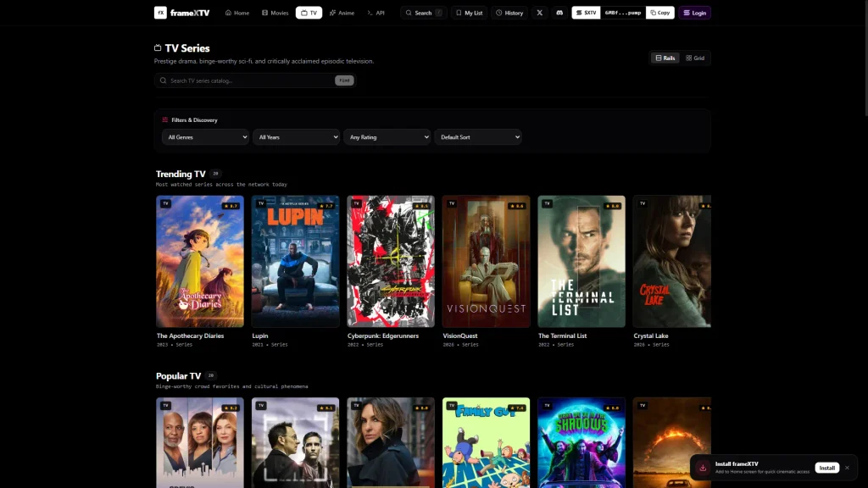
Task: Click Install in the frameXTV popup
Action: click(827, 468)
